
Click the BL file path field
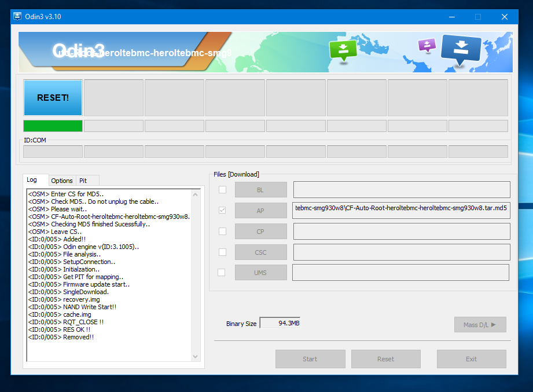[x=402, y=190]
